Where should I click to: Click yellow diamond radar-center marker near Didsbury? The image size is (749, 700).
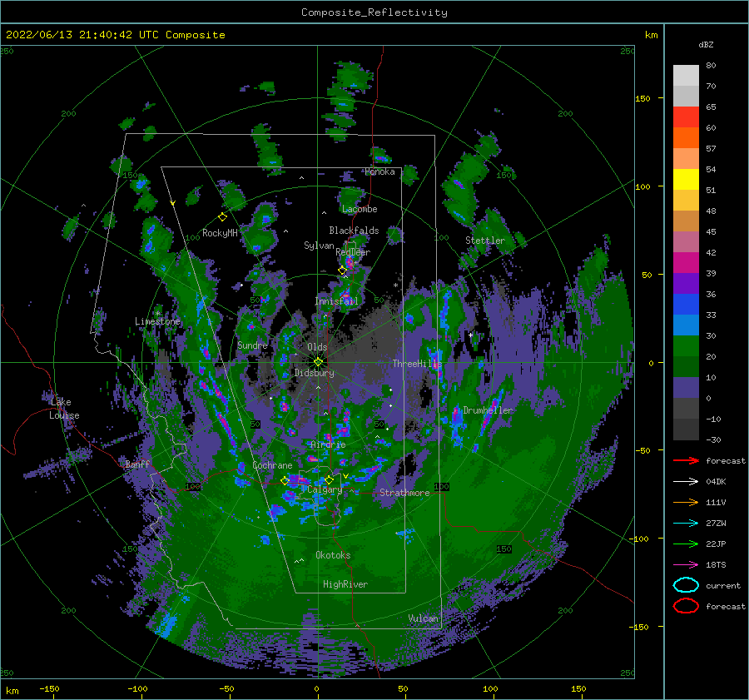[318, 362]
